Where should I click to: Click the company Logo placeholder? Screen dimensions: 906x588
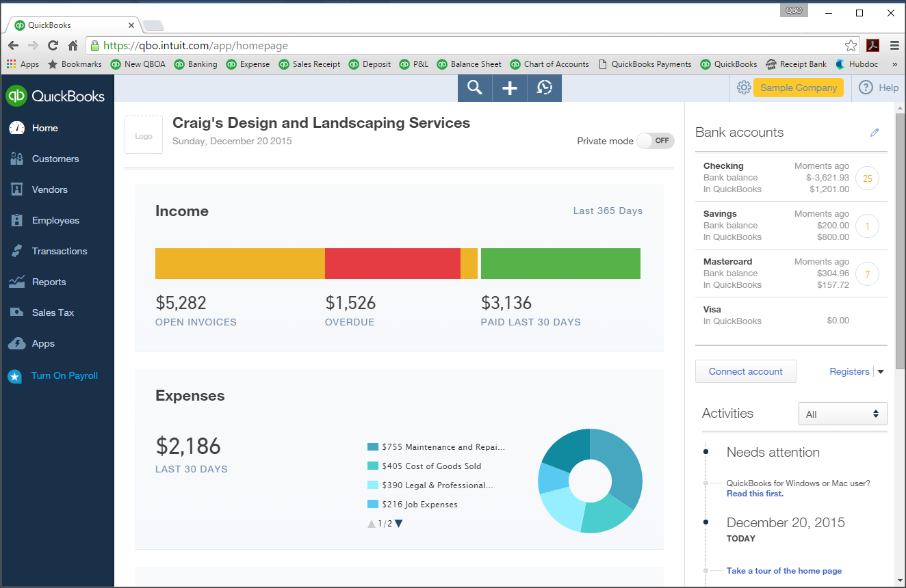click(x=144, y=135)
